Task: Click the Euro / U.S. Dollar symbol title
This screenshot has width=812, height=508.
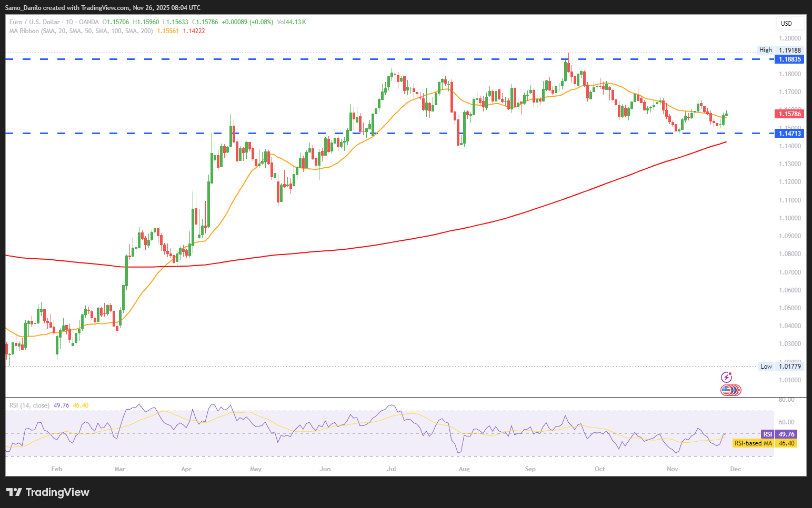Action: (34, 22)
